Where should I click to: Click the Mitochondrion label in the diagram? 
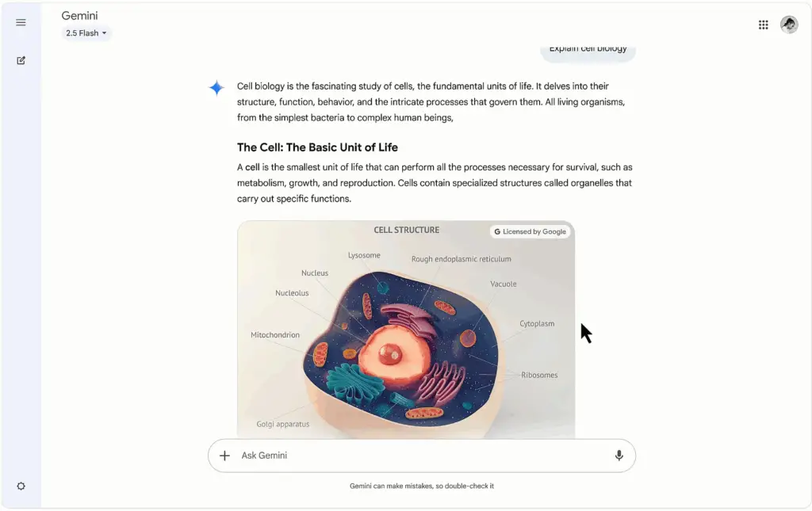pyautogui.click(x=275, y=335)
